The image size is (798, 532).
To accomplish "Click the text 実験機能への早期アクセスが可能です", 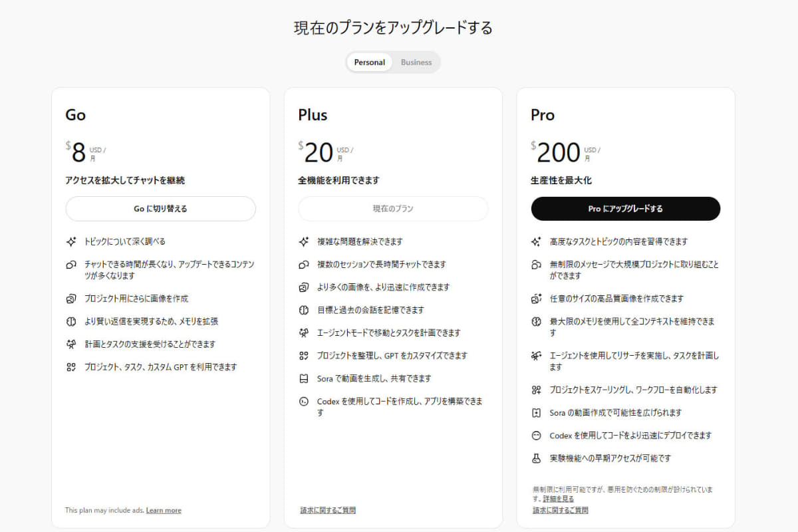I will (x=610, y=458).
